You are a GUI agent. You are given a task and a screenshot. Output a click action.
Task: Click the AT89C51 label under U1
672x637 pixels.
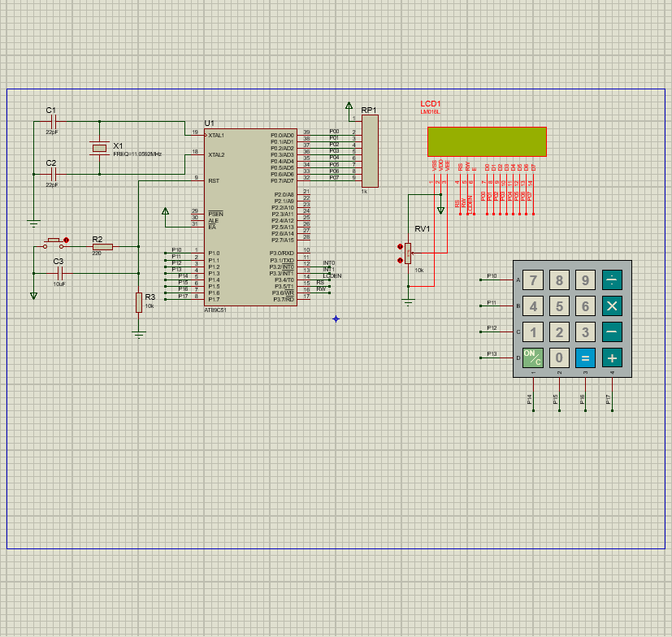pos(215,310)
